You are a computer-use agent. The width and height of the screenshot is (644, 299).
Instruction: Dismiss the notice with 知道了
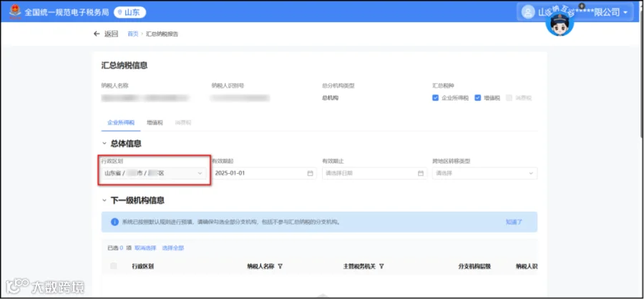coord(514,222)
